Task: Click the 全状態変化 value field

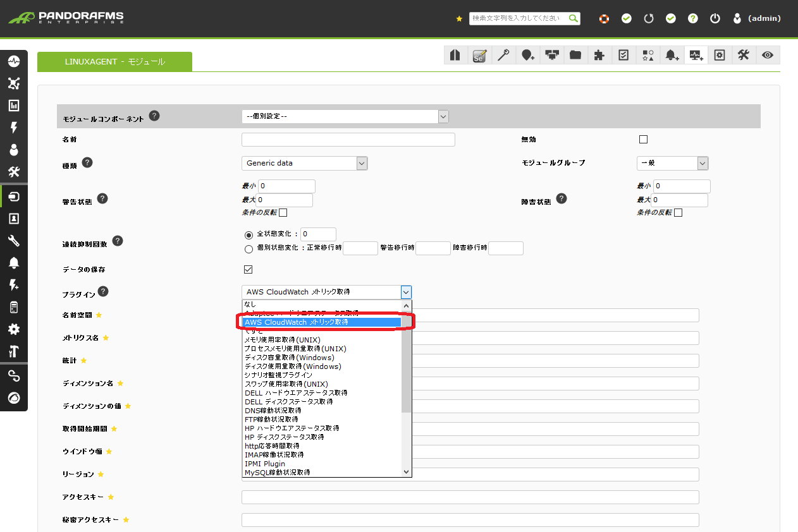Action: pos(318,234)
